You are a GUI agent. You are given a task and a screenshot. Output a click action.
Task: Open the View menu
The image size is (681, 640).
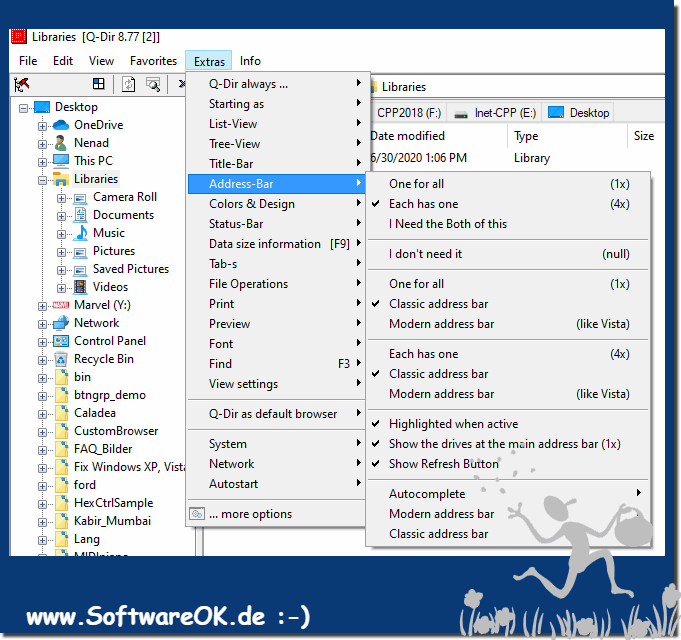(x=101, y=61)
